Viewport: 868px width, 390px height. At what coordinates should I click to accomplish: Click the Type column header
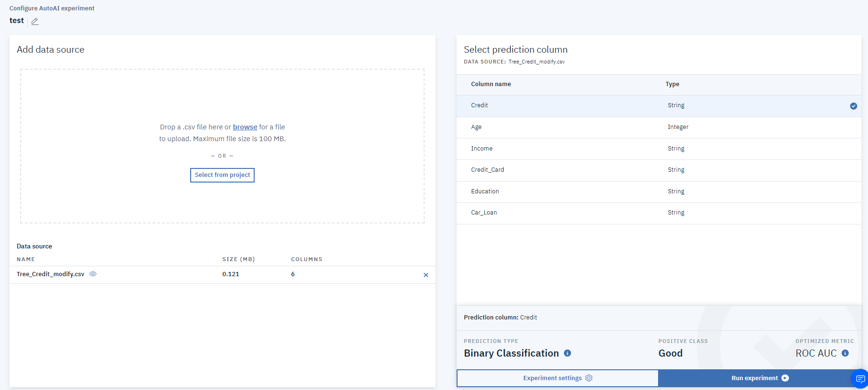(672, 84)
